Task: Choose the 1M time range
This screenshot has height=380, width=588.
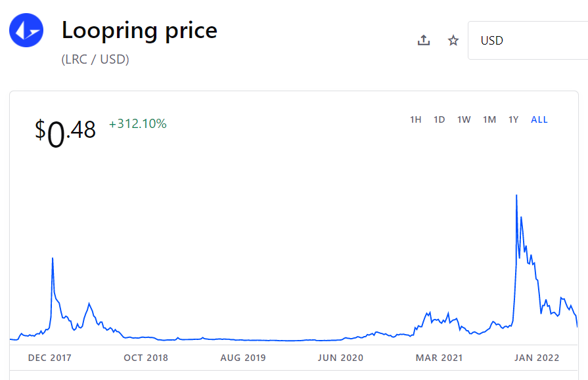Action: pyautogui.click(x=489, y=119)
